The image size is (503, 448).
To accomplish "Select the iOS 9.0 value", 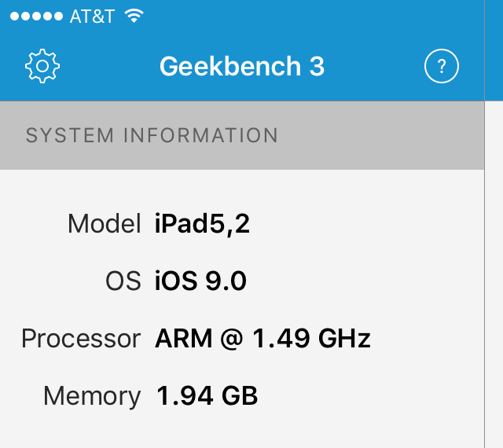I will 200,281.
